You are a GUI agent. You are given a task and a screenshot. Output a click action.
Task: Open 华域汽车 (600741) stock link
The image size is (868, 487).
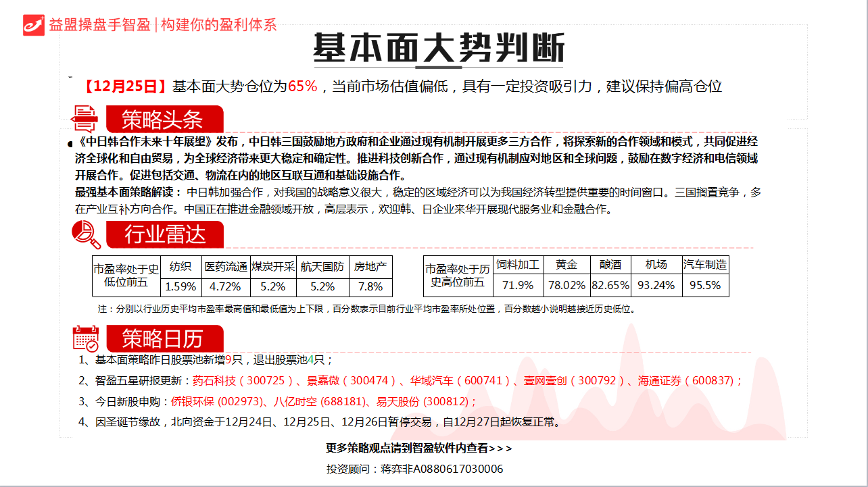(x=460, y=381)
